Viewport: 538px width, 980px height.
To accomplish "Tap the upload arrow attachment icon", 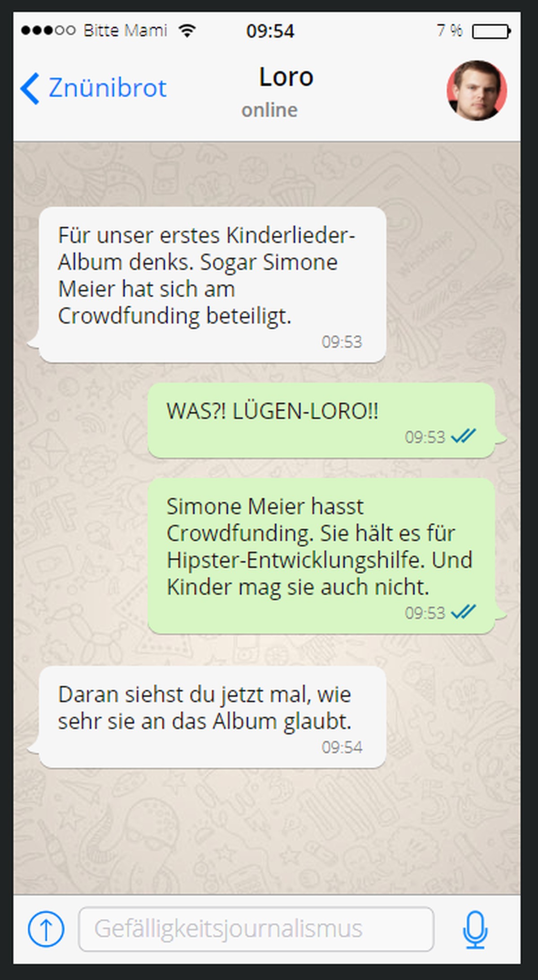I will (x=46, y=929).
